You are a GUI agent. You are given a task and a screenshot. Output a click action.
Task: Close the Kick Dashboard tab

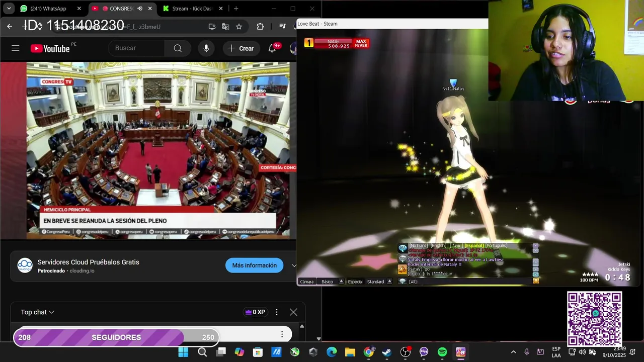pos(221,9)
